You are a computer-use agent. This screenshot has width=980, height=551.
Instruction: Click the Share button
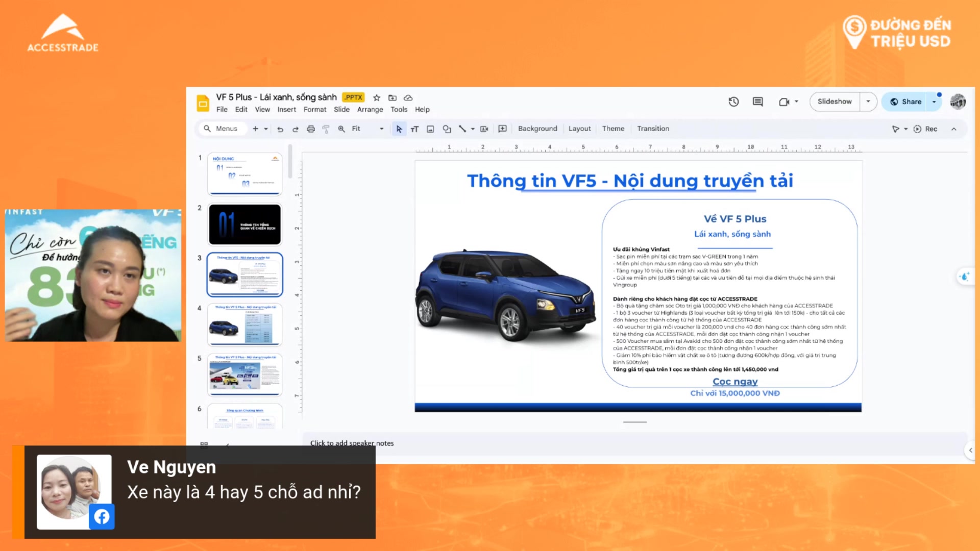point(906,102)
